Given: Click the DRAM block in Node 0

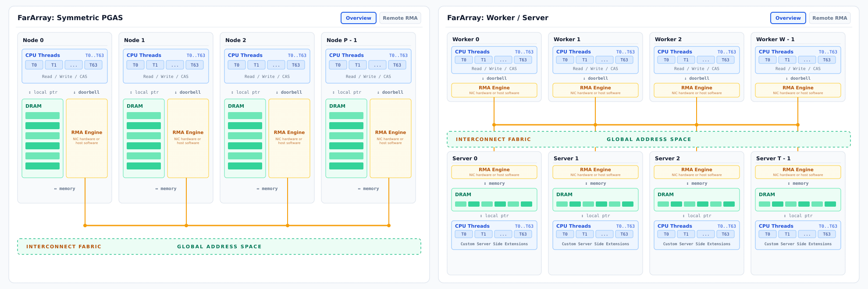Looking at the screenshot, I should point(43,138).
